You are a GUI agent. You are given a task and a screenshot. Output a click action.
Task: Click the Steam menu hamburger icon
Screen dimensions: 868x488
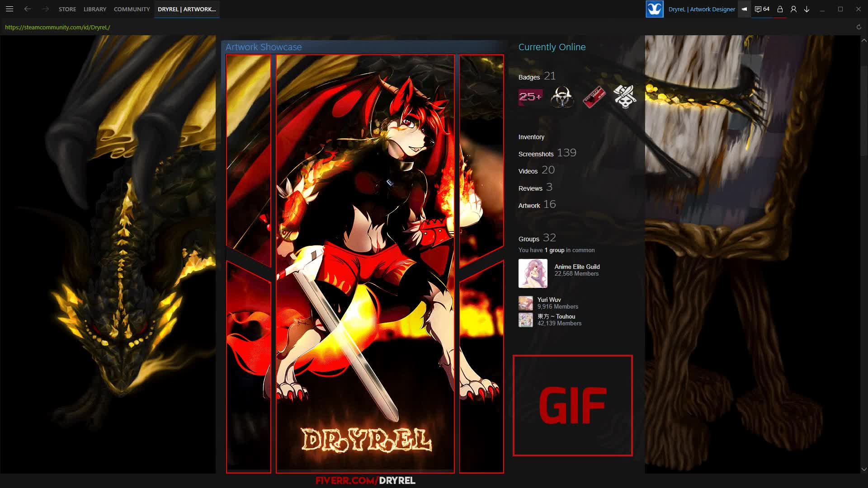pyautogui.click(x=9, y=9)
